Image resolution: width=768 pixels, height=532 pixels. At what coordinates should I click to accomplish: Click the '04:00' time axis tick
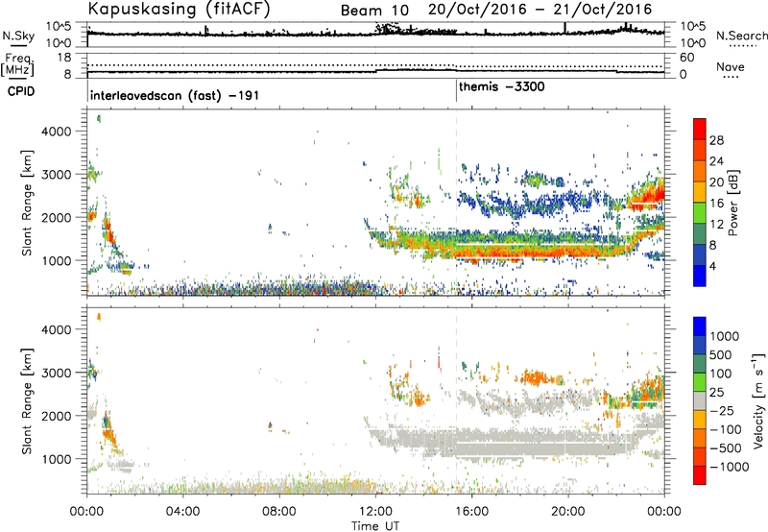coord(183,512)
